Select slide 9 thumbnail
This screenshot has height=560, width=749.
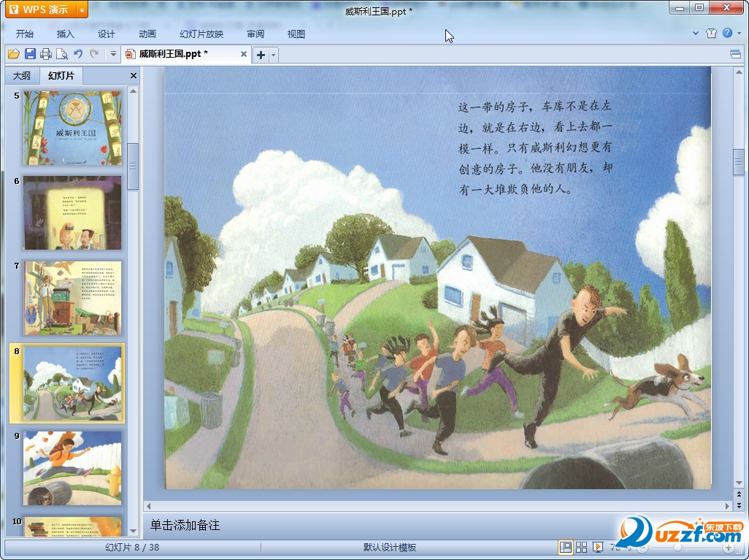72,468
